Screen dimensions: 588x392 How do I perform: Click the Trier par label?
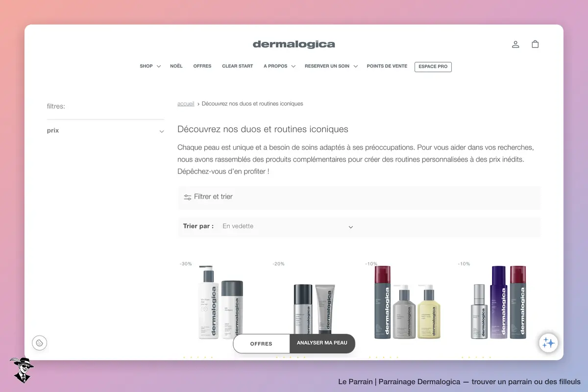pyautogui.click(x=198, y=226)
